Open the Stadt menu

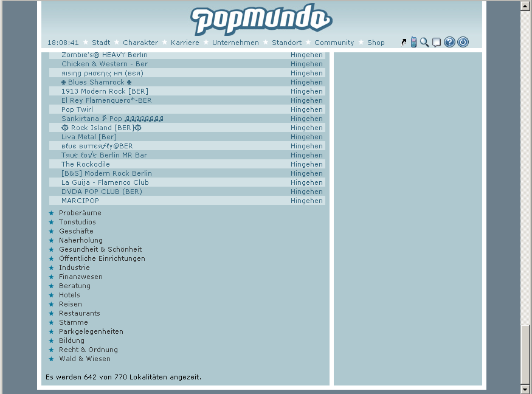point(101,43)
